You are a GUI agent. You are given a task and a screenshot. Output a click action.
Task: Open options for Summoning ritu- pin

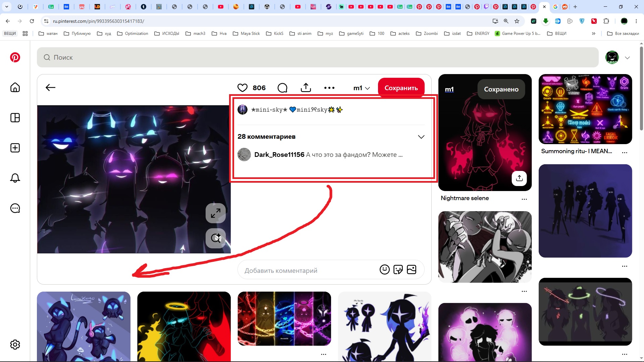click(x=625, y=152)
